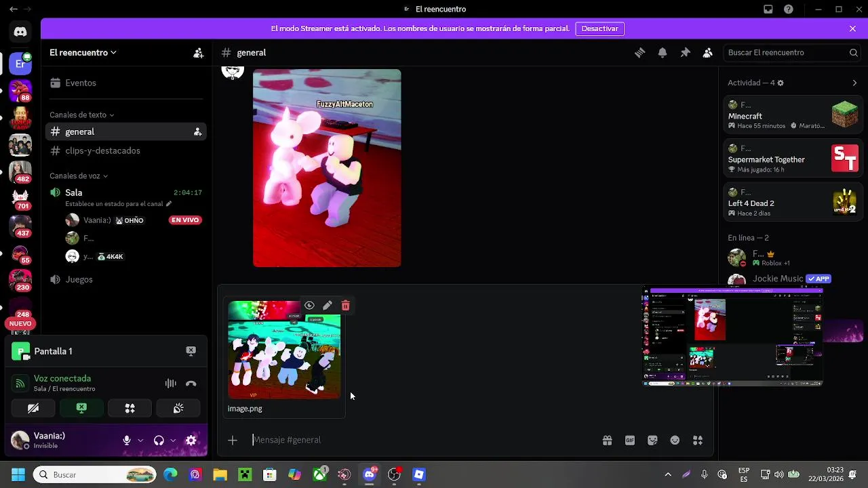This screenshot has width=868, height=488.
Task: Open Supermarket Together activity card
Action: click(793, 159)
